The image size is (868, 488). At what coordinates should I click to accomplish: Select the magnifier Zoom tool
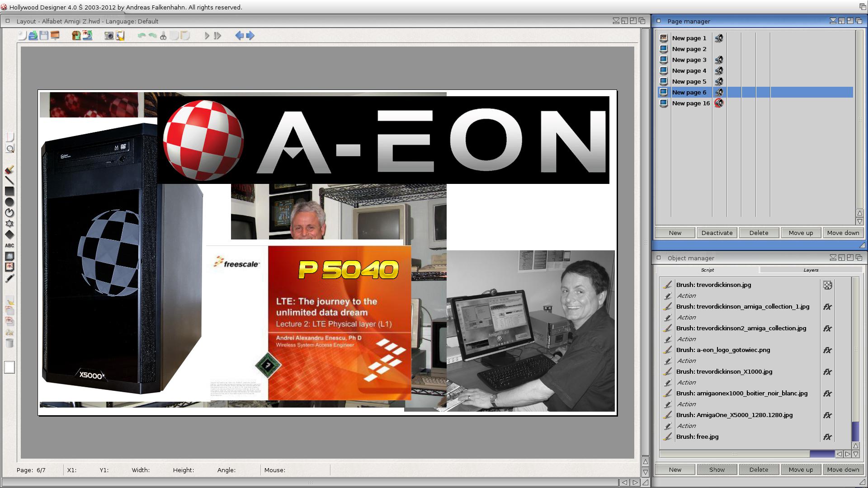[9, 148]
